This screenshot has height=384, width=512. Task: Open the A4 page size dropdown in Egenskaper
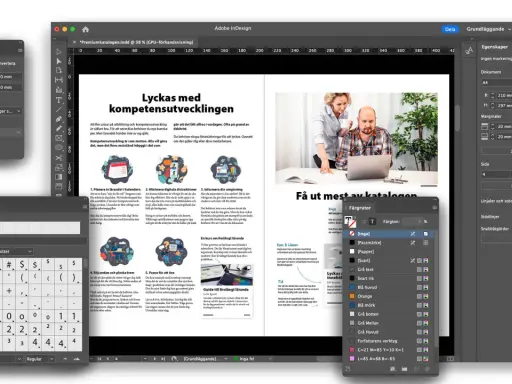click(496, 82)
